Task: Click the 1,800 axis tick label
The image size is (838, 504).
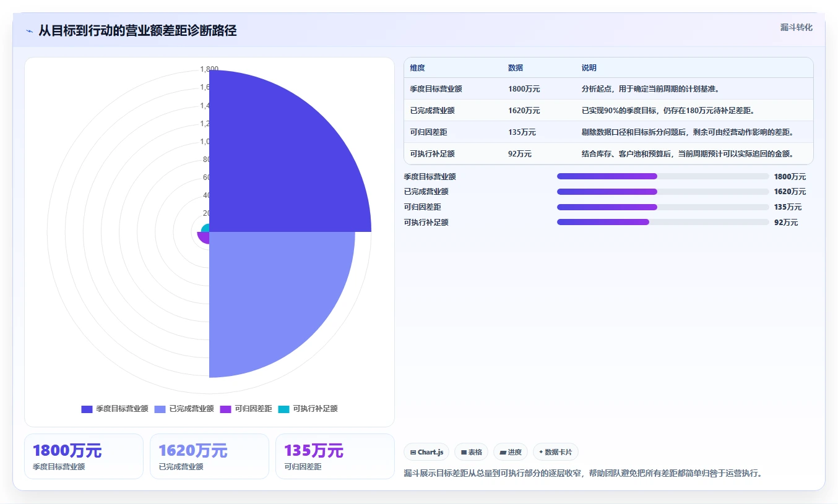Action: pos(209,69)
